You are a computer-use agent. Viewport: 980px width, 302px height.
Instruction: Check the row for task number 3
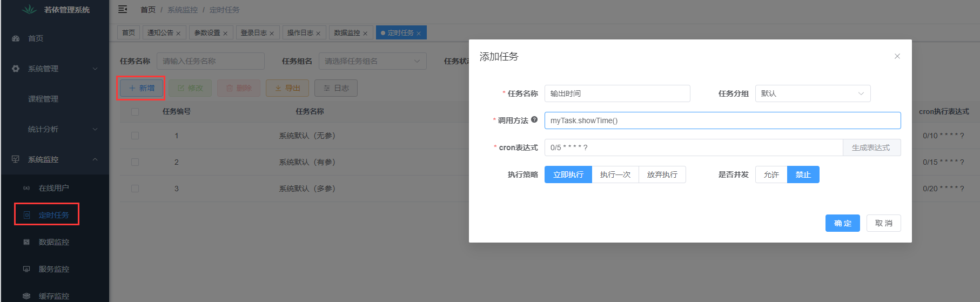click(135, 189)
